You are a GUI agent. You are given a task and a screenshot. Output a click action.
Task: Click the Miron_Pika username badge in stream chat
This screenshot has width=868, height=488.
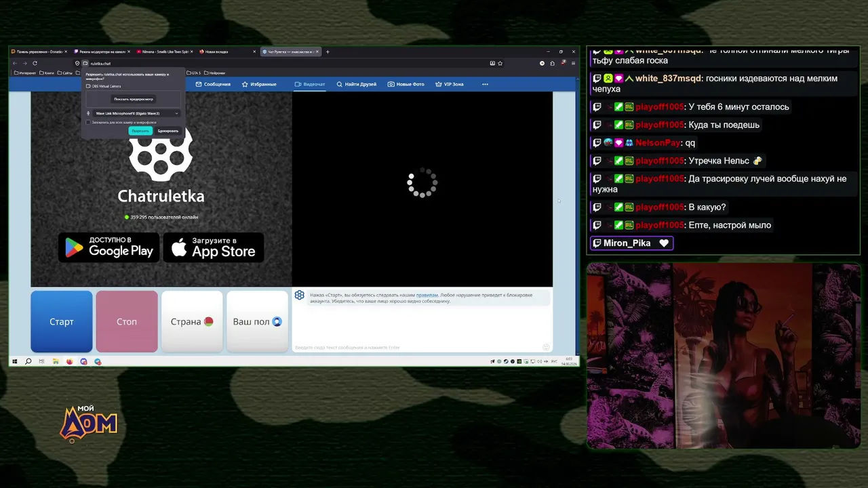pos(631,243)
